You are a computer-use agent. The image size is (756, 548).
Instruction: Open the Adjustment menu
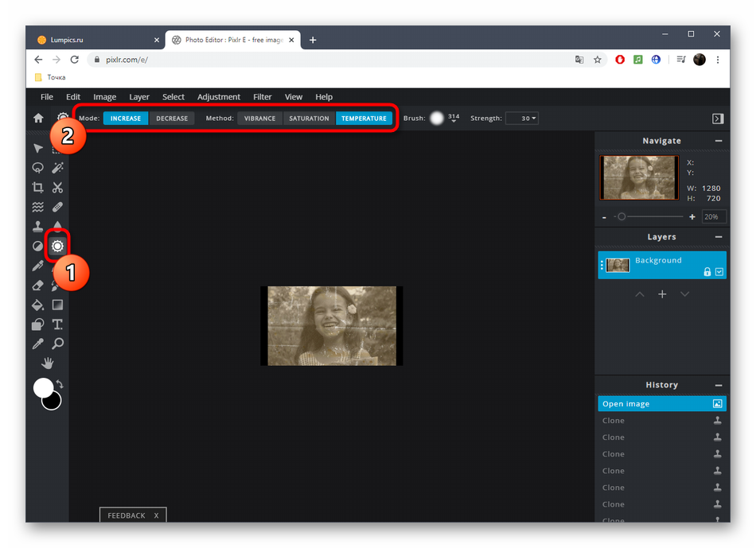(x=219, y=97)
